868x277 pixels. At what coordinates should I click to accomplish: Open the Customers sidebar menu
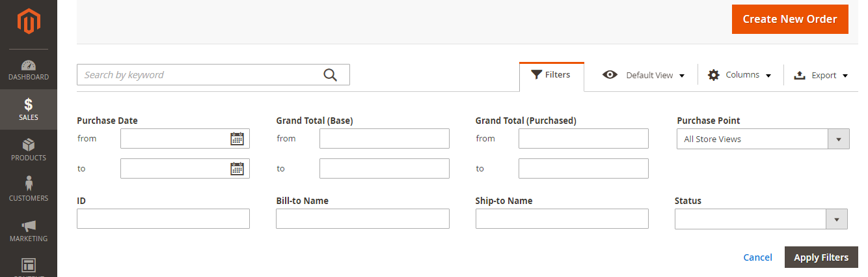point(29,190)
